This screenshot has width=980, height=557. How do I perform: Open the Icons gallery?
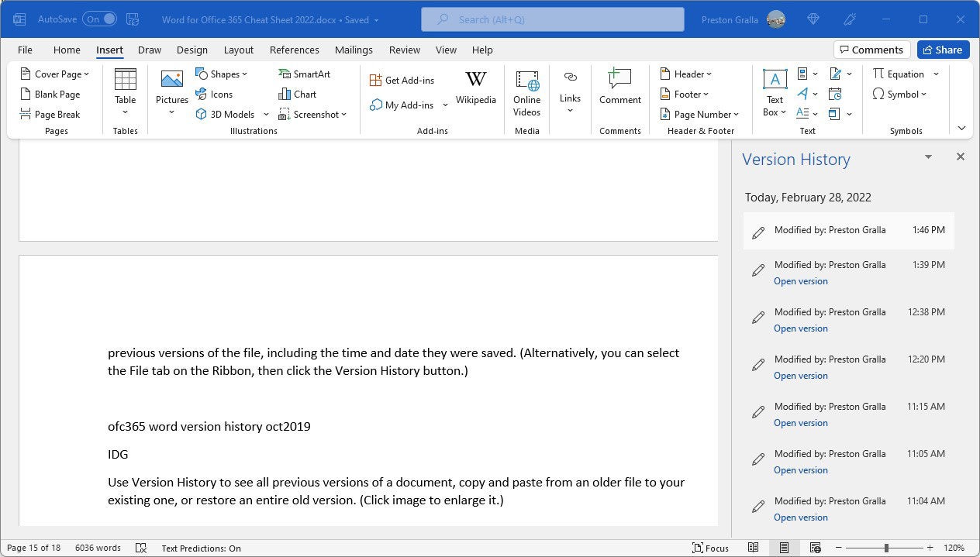[214, 95]
